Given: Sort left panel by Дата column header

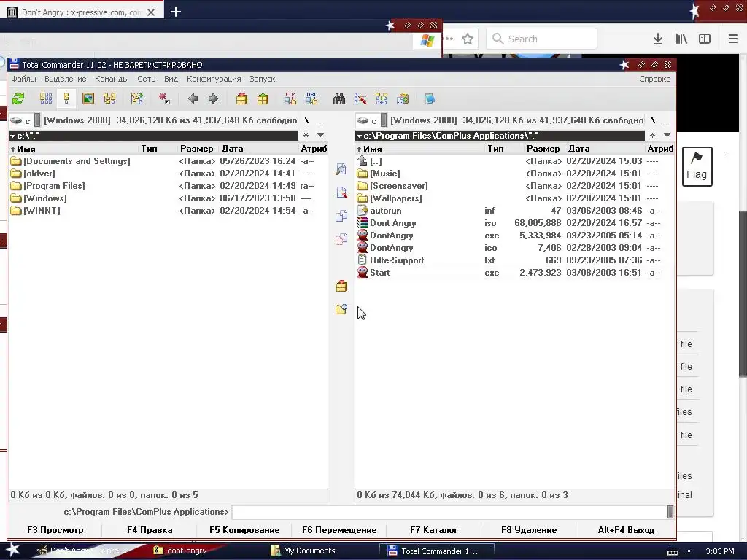Looking at the screenshot, I should [232, 149].
